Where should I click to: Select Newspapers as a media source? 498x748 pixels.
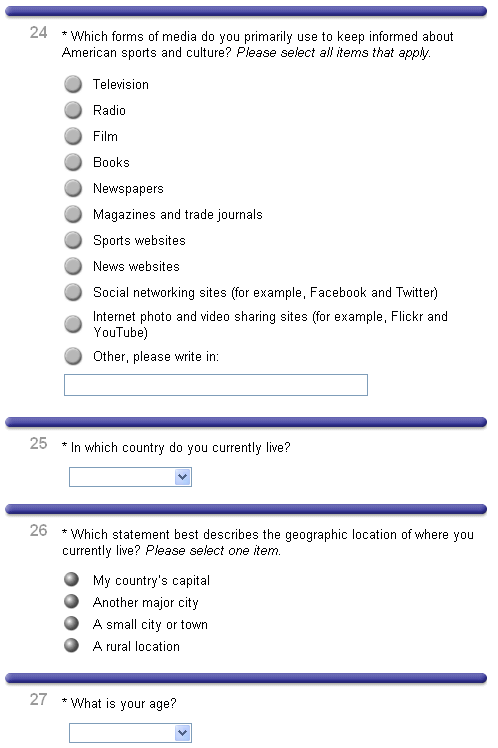73,188
